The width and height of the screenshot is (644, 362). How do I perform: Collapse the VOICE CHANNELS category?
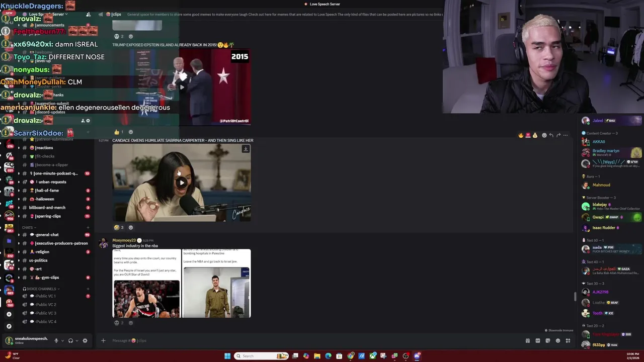[41, 289]
